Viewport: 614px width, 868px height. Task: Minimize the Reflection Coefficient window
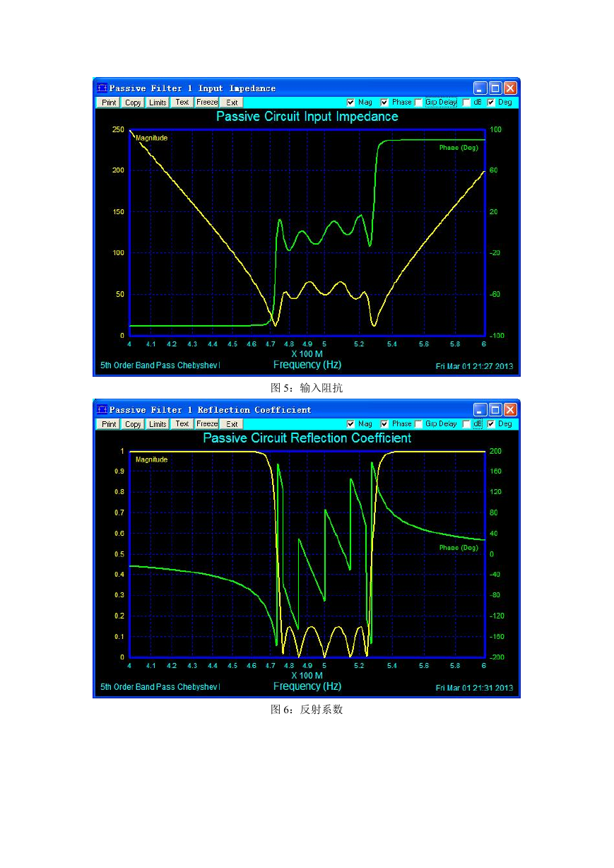click(480, 410)
